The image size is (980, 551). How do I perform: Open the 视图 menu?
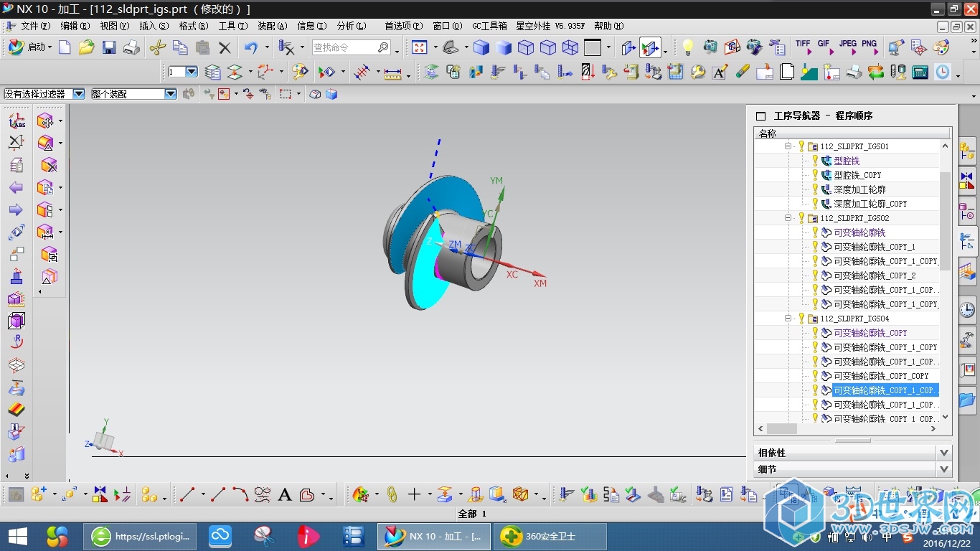tap(115, 26)
